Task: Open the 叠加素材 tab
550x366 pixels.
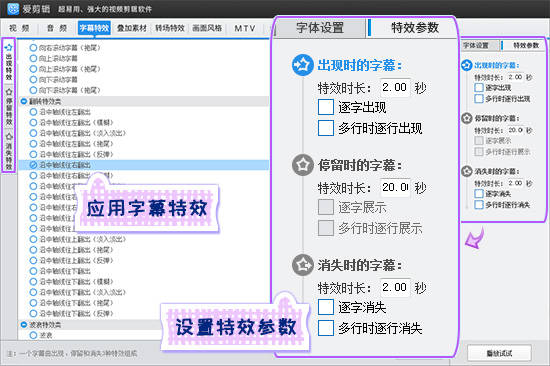Action: click(132, 28)
